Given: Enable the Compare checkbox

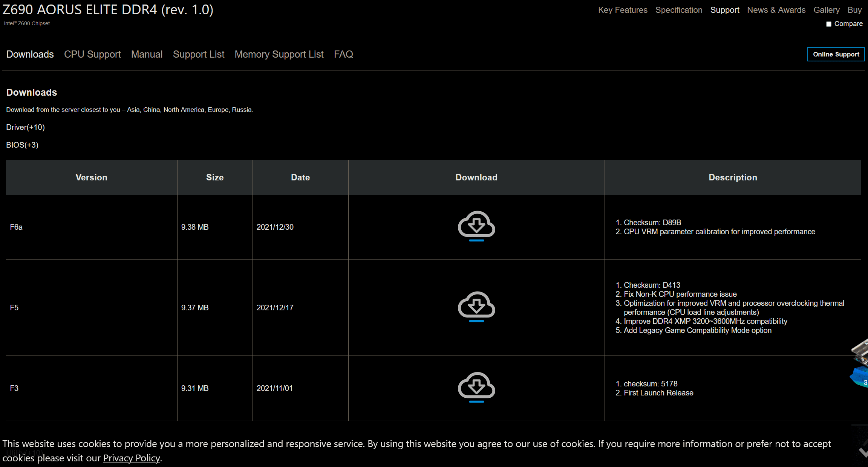Looking at the screenshot, I should [x=829, y=24].
